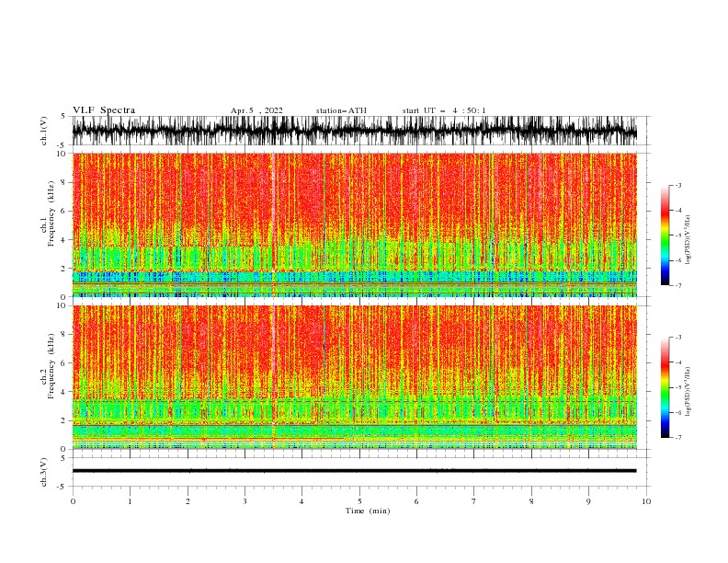Click the "station=ATH" header label
Viewport: 728px width, 563px height.
[341, 110]
